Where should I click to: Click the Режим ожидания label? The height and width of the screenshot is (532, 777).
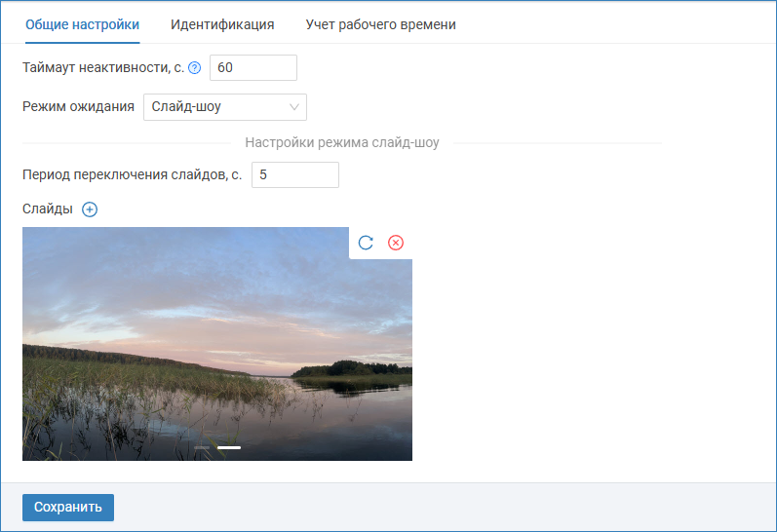click(78, 107)
